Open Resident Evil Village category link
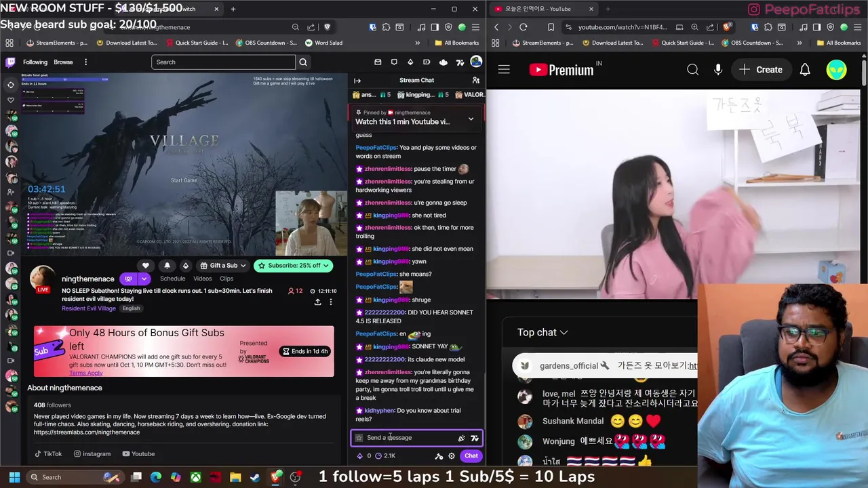The image size is (868, 488). point(89,308)
